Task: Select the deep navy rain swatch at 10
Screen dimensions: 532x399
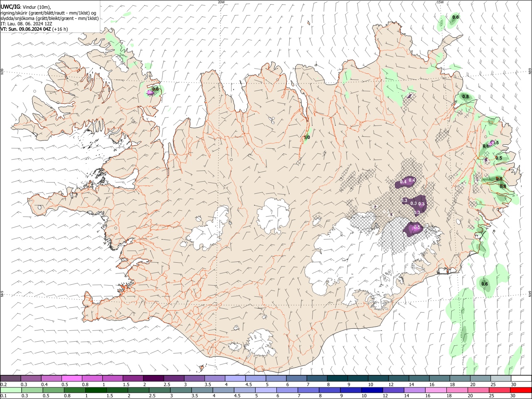Action: coord(372,390)
